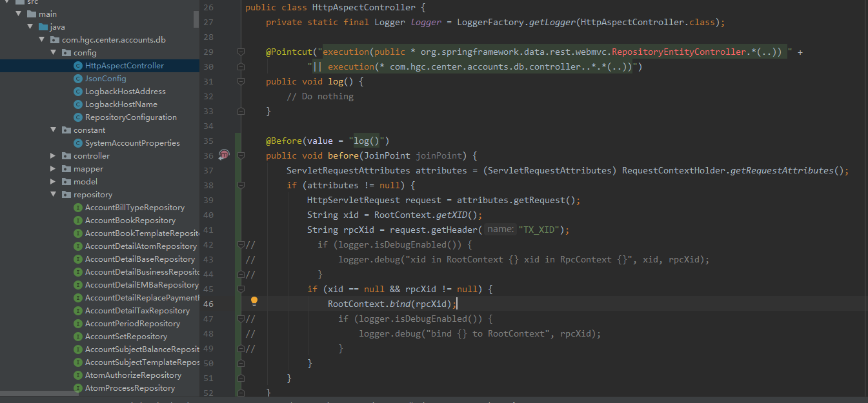Click the LoggerFactory reference on line 27
The image size is (868, 403).
[x=490, y=22]
